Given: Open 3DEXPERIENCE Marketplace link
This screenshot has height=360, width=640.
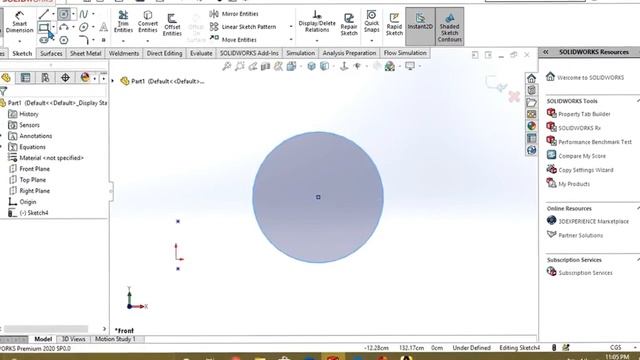Looking at the screenshot, I should click(593, 221).
